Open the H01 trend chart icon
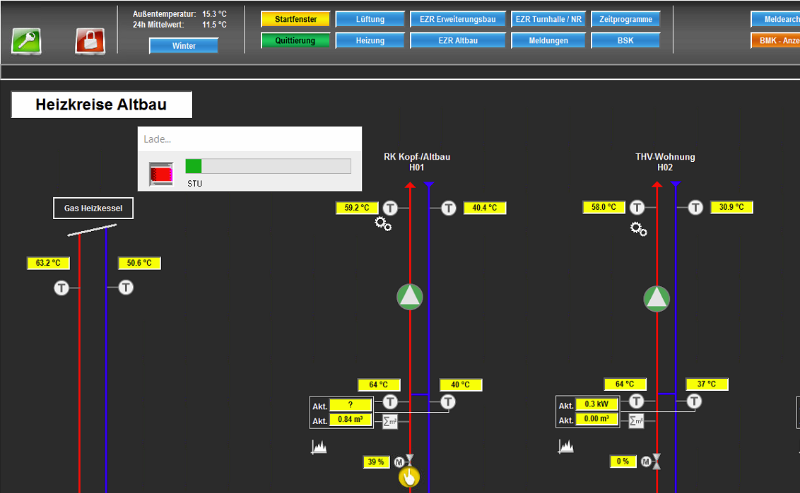 point(319,447)
